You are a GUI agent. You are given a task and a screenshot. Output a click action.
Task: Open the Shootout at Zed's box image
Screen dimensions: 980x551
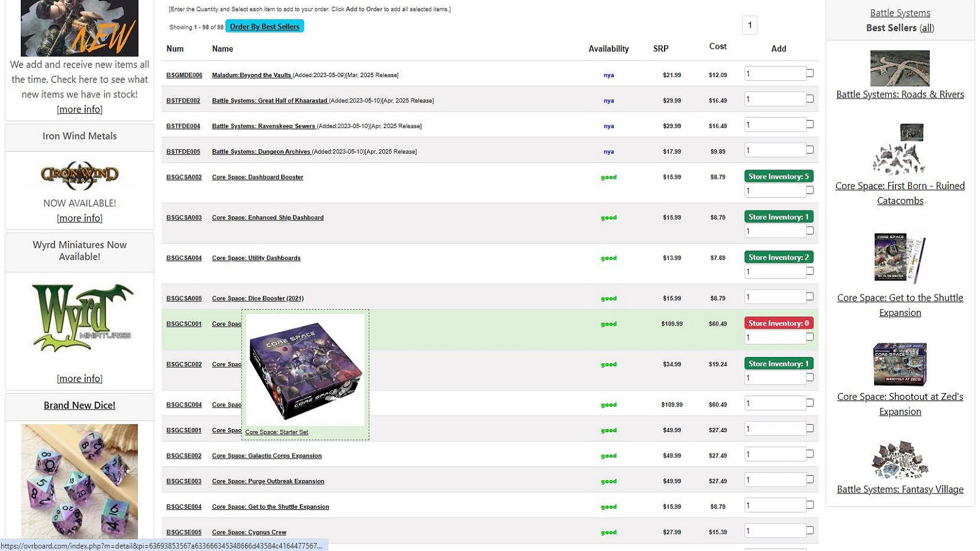tap(900, 364)
